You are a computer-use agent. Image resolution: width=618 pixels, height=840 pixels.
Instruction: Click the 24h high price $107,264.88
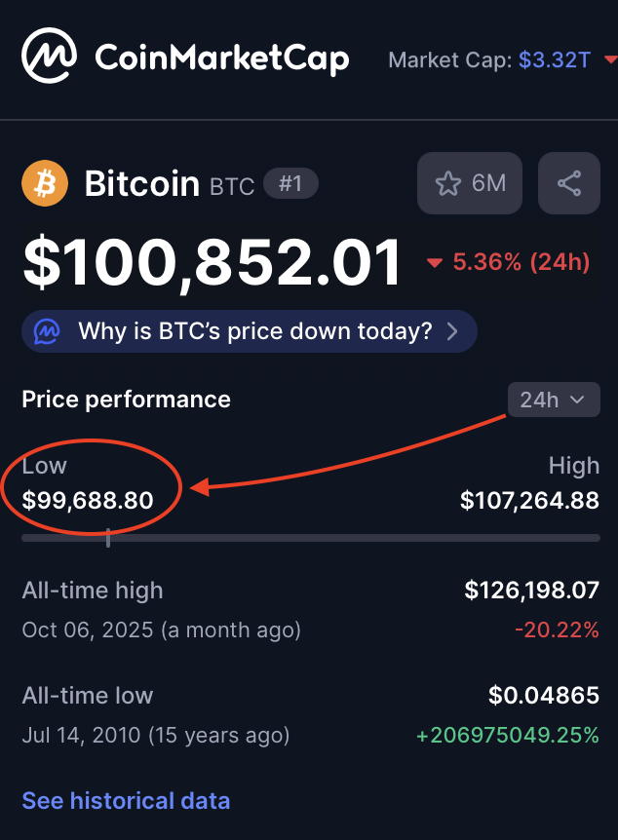[529, 501]
